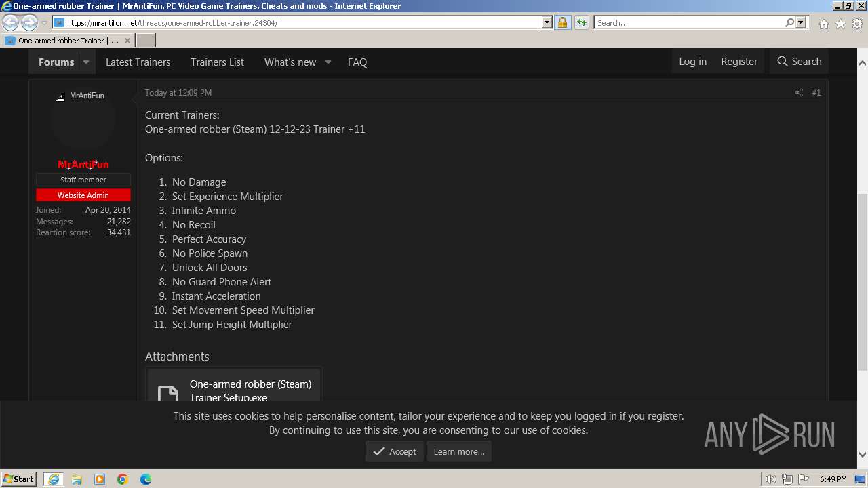The image size is (868, 488).
Task: Open Windows Media Player in the taskbar
Action: 100,479
